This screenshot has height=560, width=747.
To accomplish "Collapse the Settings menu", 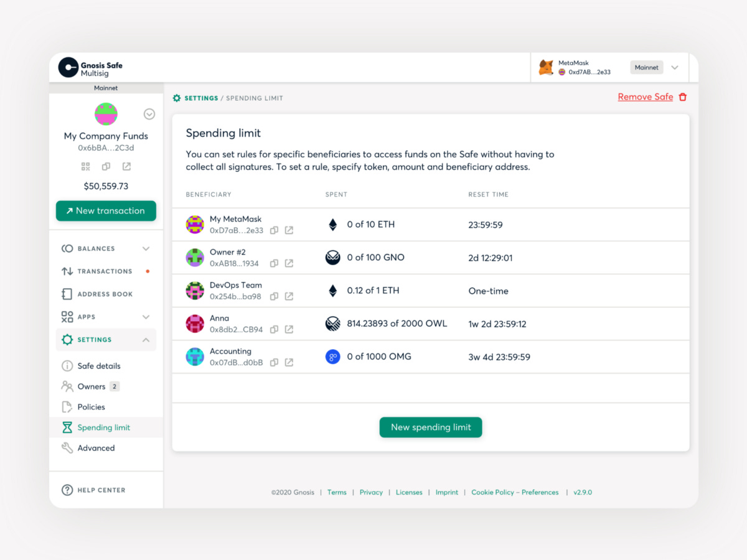I will click(146, 340).
